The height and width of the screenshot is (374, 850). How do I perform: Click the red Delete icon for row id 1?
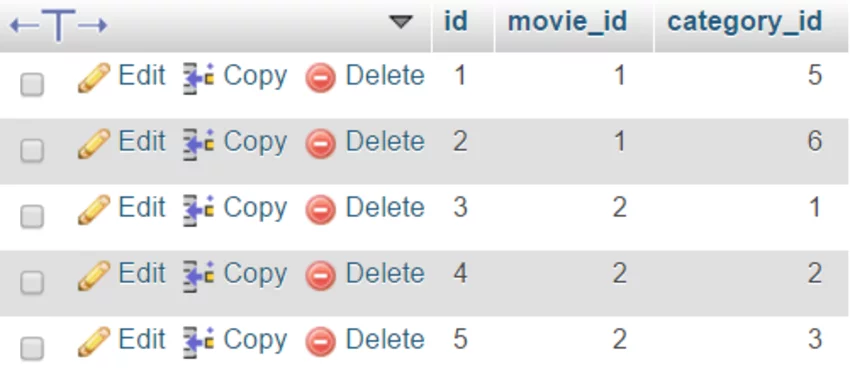320,78
